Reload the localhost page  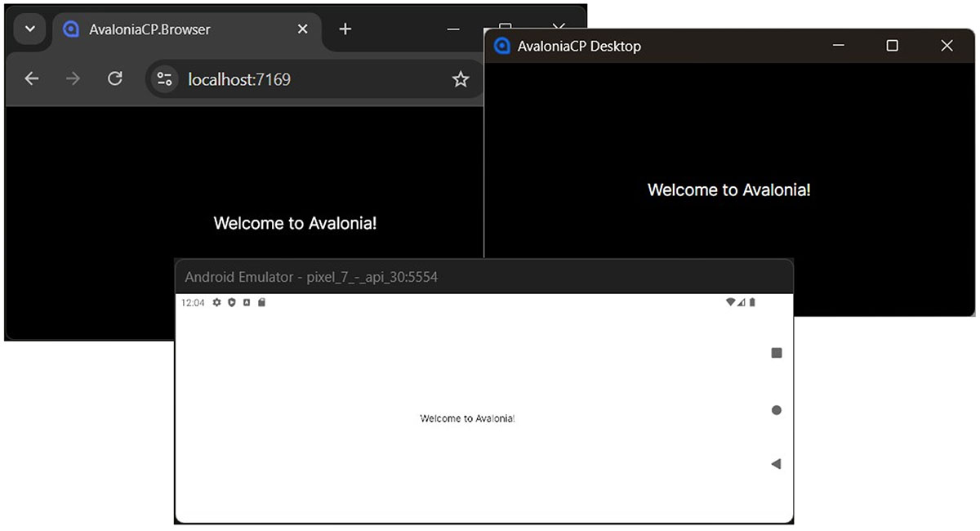[x=115, y=79]
